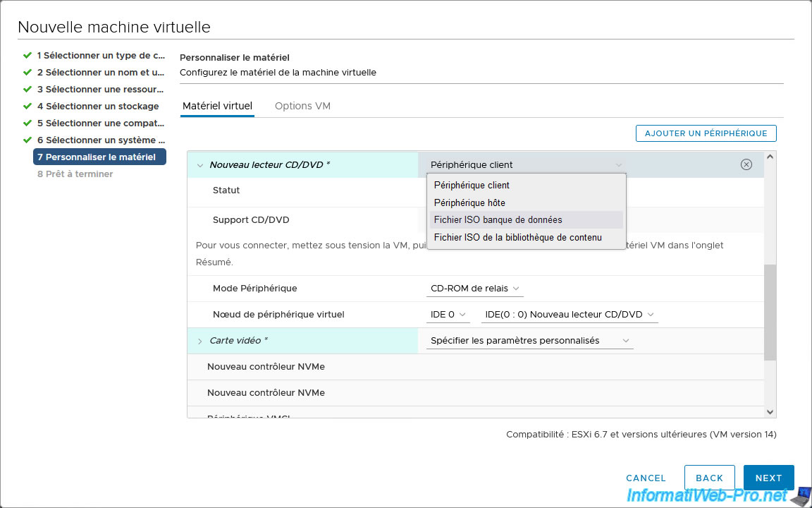Expand the Carte vidéo section

pyautogui.click(x=200, y=341)
